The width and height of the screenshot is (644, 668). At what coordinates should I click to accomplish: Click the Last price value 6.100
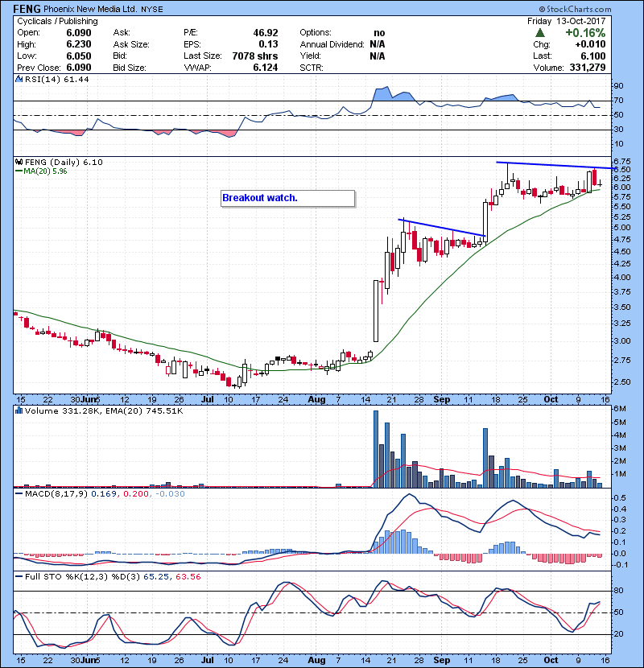coord(592,56)
